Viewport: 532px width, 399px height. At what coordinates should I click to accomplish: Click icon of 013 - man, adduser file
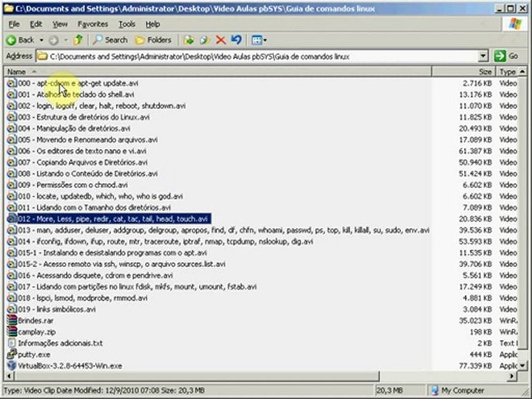point(12,230)
